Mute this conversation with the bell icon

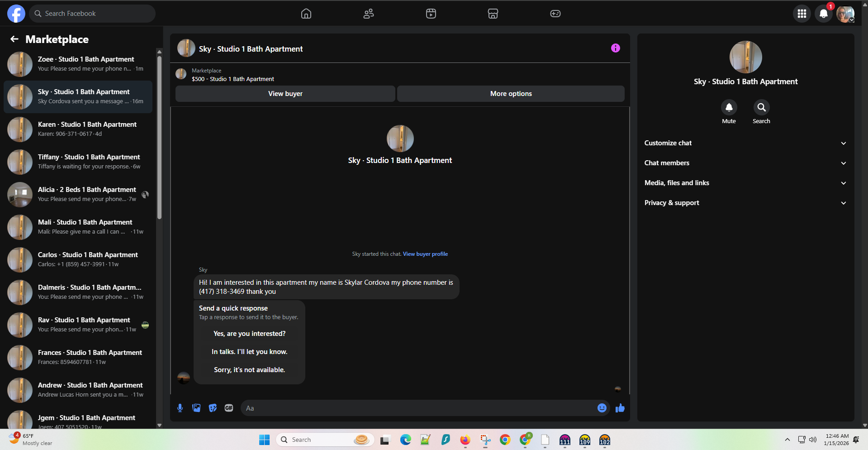(729, 107)
